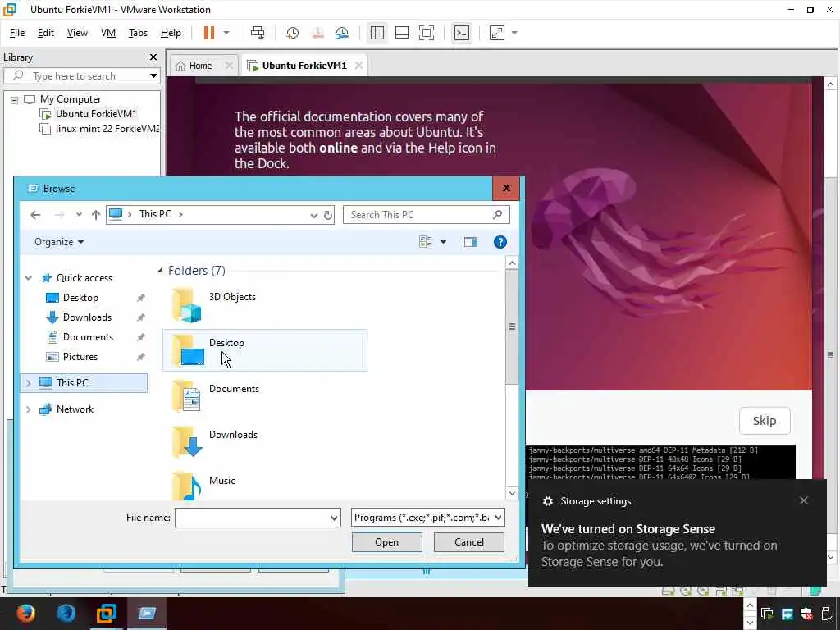Click the Open button
840x630 pixels.
387,542
